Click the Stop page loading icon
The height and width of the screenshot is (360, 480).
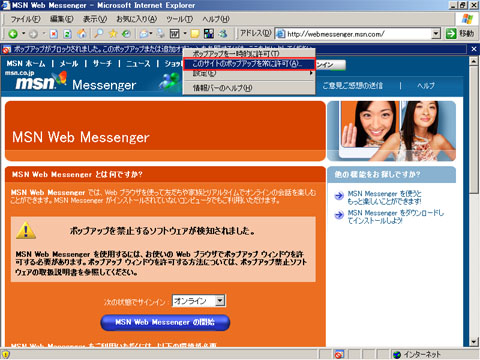click(54, 34)
